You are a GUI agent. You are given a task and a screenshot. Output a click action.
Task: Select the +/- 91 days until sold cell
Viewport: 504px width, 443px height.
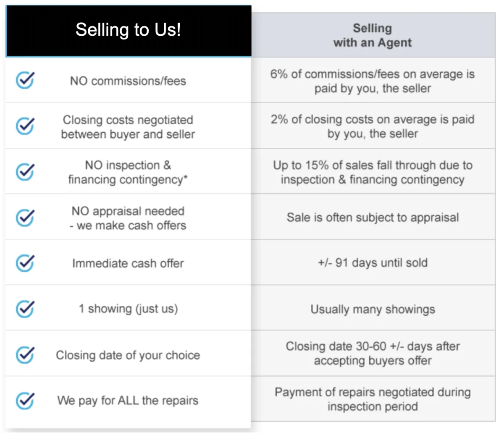click(x=373, y=262)
